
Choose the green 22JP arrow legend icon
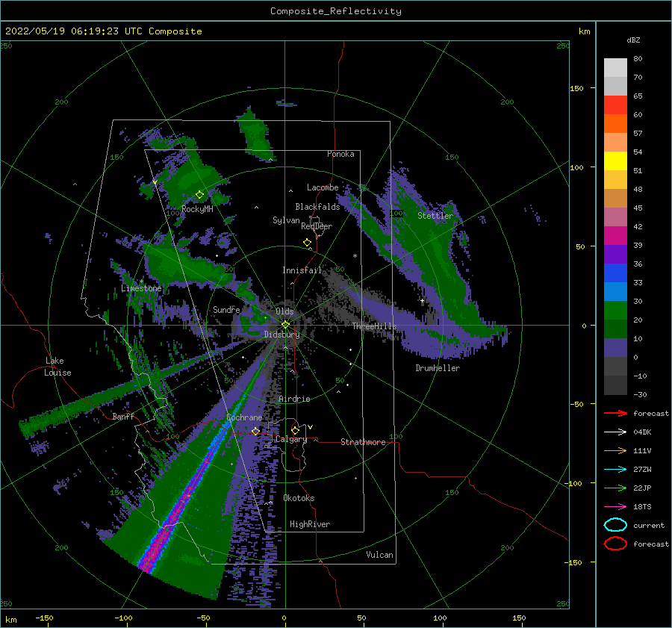tap(615, 488)
